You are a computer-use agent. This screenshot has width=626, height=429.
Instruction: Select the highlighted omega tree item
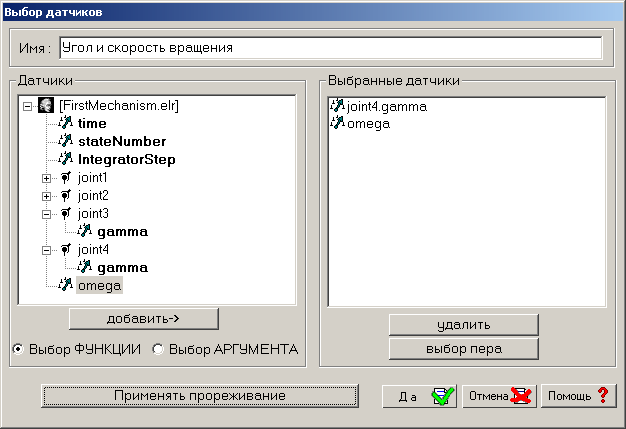tap(99, 285)
